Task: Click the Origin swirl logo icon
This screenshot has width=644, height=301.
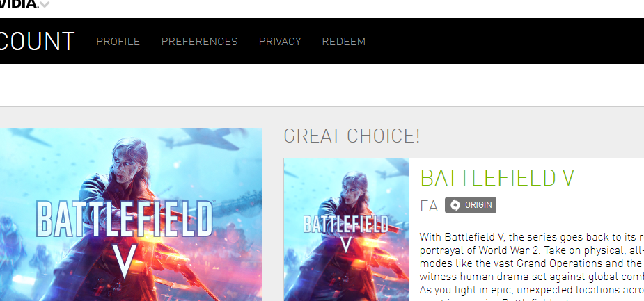Action: click(x=455, y=205)
